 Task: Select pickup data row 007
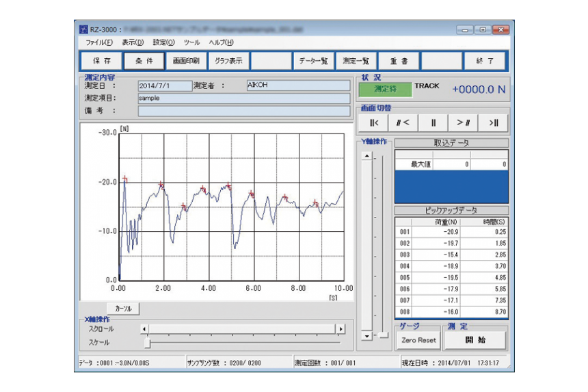tap(451, 300)
